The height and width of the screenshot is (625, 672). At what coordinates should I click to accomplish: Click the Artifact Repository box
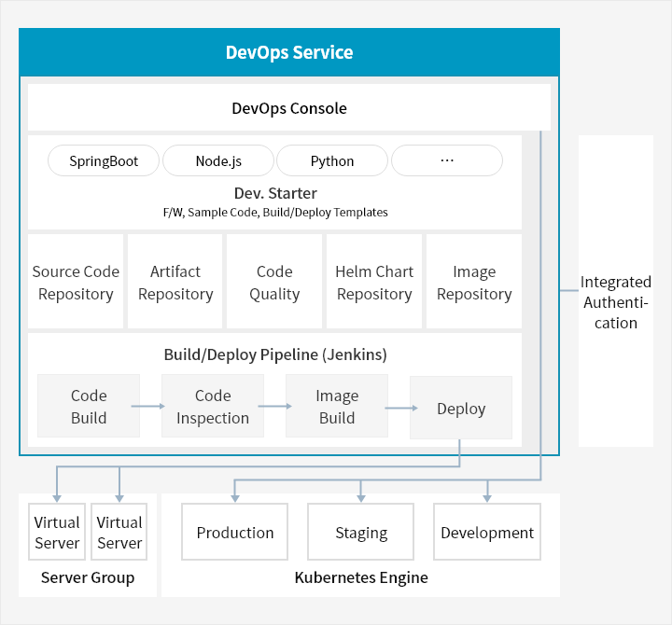tap(175, 282)
